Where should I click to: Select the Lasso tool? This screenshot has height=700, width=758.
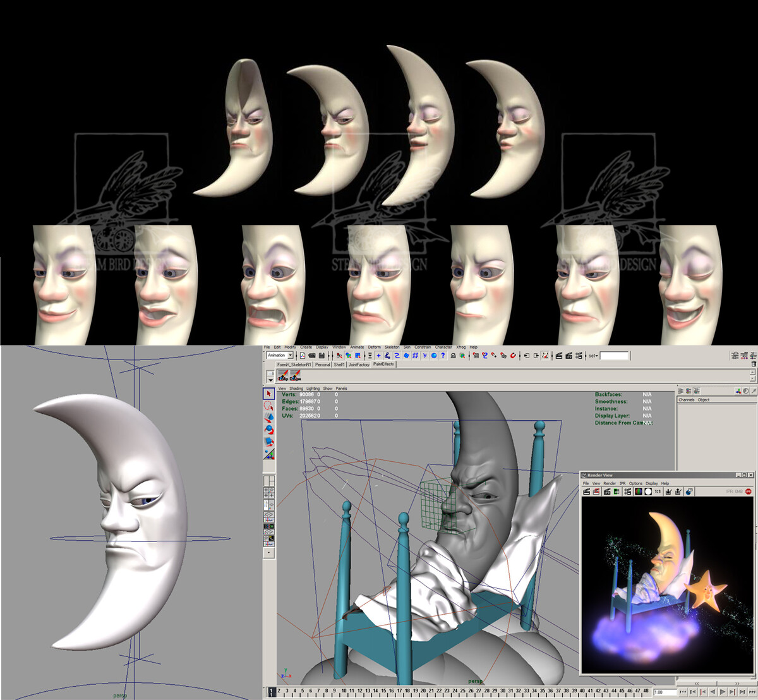pos(268,406)
